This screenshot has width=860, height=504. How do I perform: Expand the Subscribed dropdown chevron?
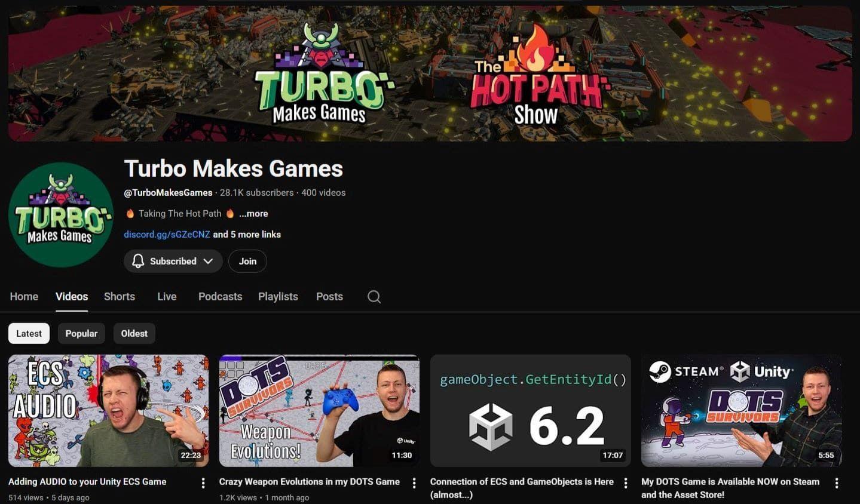[208, 261]
